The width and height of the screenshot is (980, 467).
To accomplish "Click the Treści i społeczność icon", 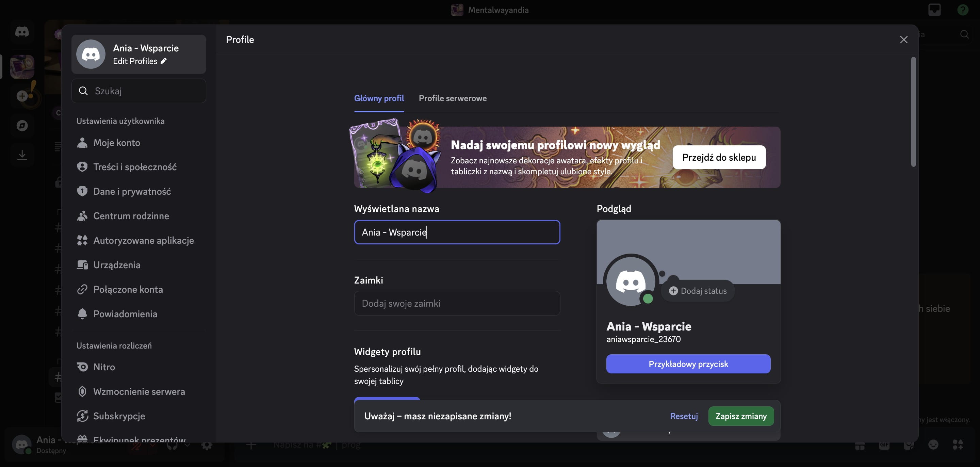I will (x=82, y=167).
